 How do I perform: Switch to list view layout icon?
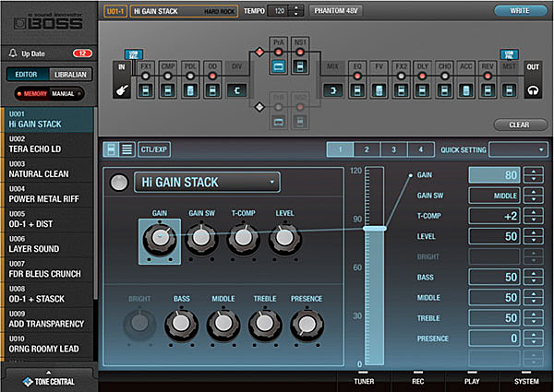click(x=127, y=149)
